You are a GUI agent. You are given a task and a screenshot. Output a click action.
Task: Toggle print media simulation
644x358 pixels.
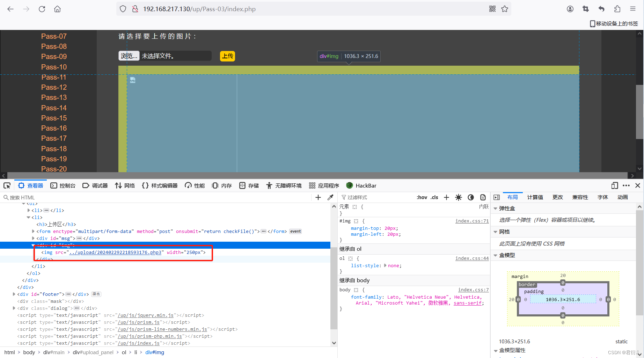483,197
